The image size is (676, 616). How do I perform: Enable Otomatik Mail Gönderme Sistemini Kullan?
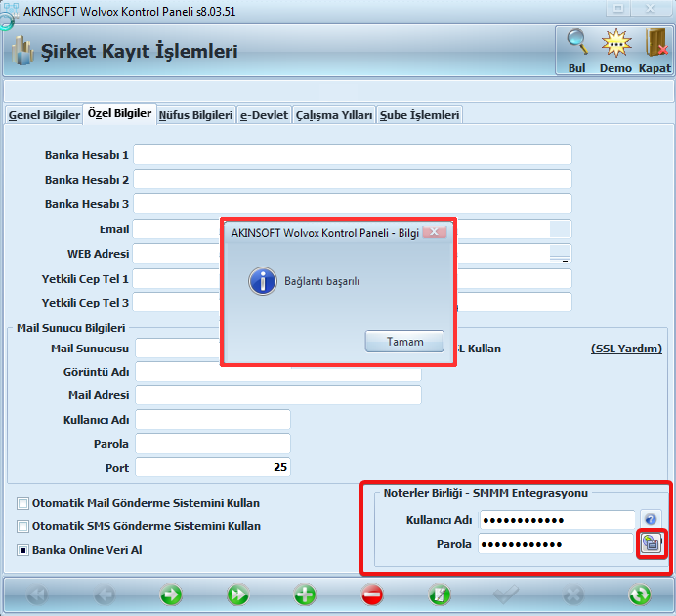pyautogui.click(x=22, y=503)
